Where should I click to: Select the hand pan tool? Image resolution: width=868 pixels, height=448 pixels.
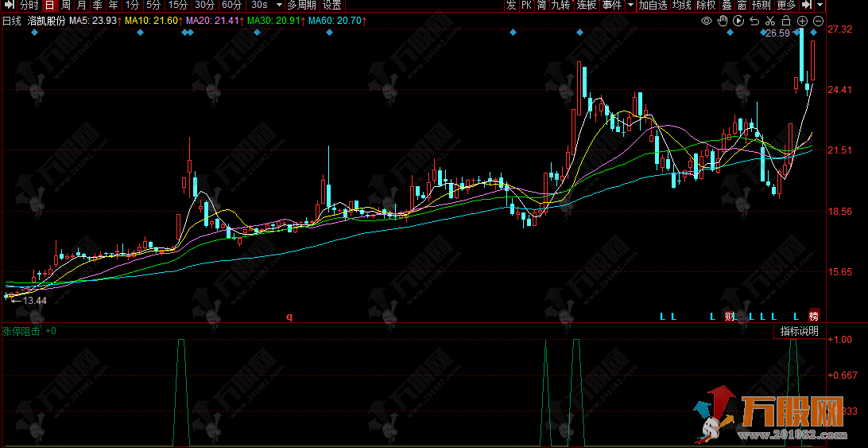coord(723,20)
